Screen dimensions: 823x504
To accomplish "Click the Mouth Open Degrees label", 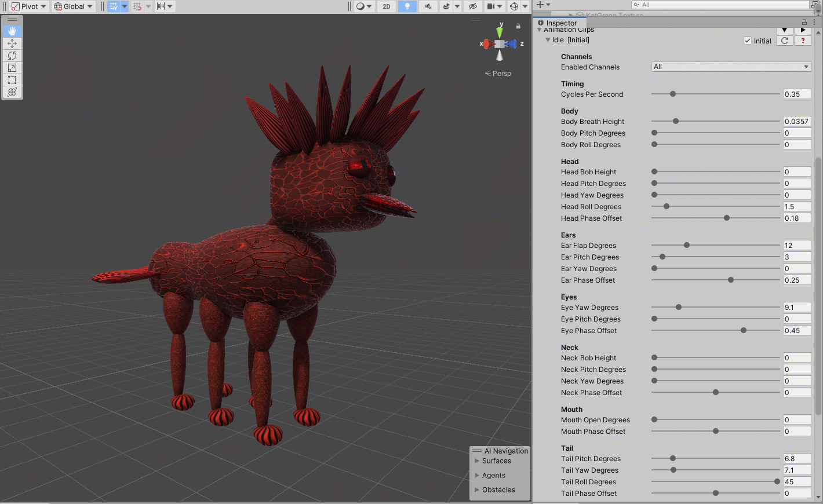I will pyautogui.click(x=595, y=420).
